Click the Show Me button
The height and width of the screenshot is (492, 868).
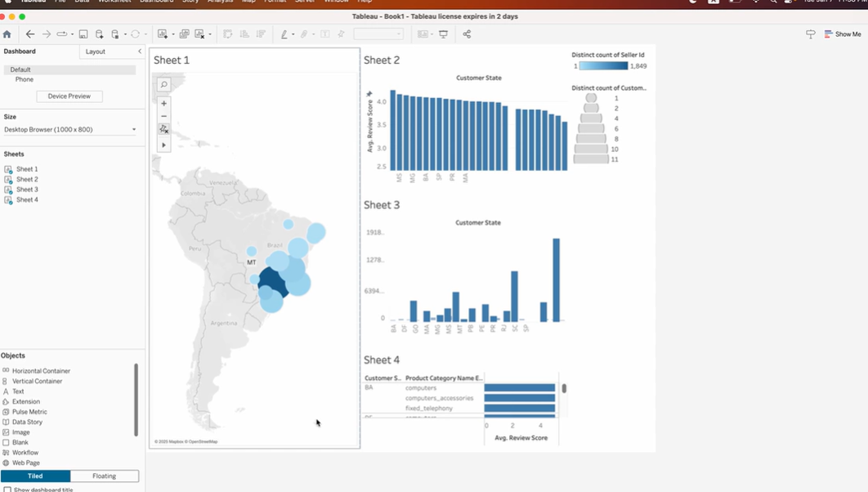[843, 34]
